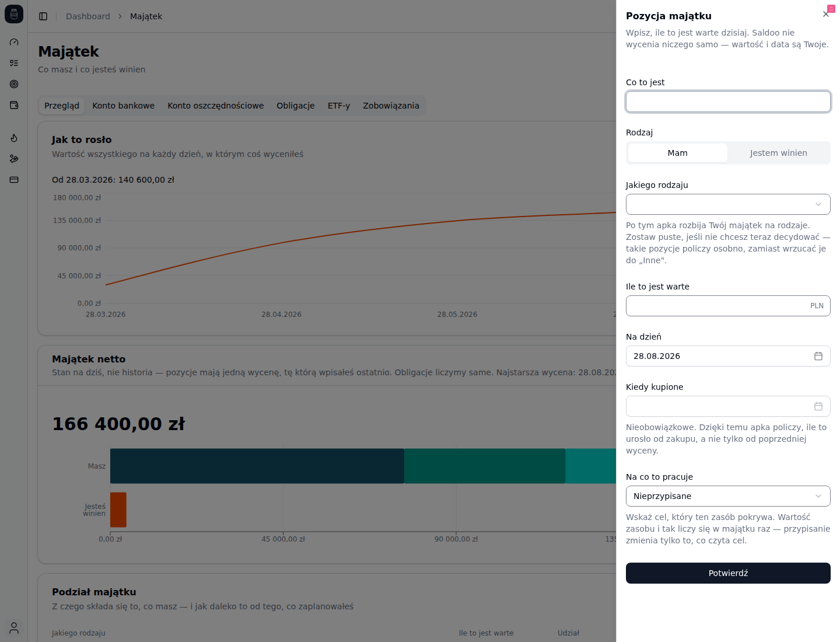Image resolution: width=840 pixels, height=642 pixels.
Task: Select the "Jestem winien" type option
Action: (x=778, y=153)
